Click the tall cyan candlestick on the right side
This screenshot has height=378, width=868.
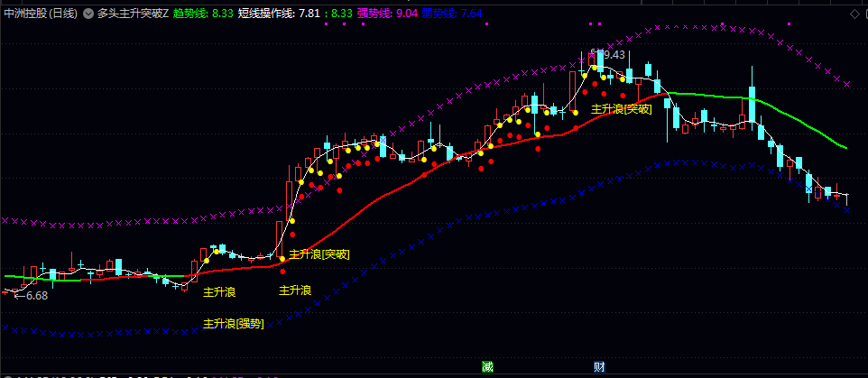pyautogui.click(x=751, y=104)
